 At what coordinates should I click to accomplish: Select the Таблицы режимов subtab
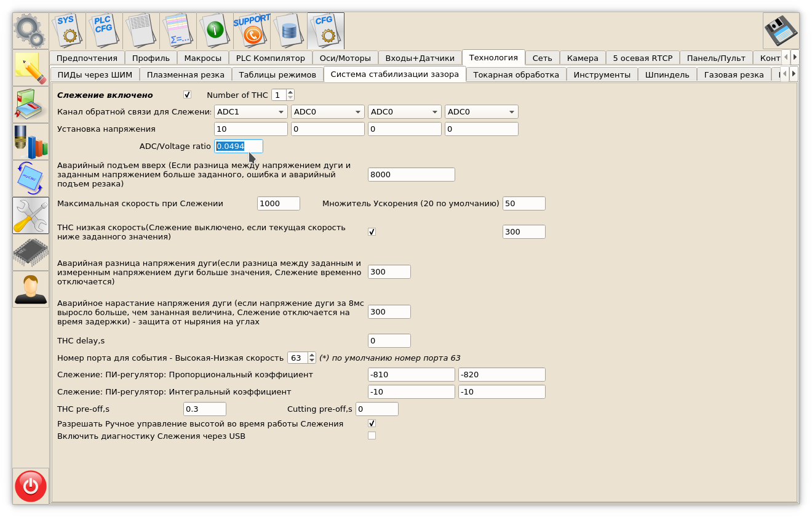click(x=277, y=74)
